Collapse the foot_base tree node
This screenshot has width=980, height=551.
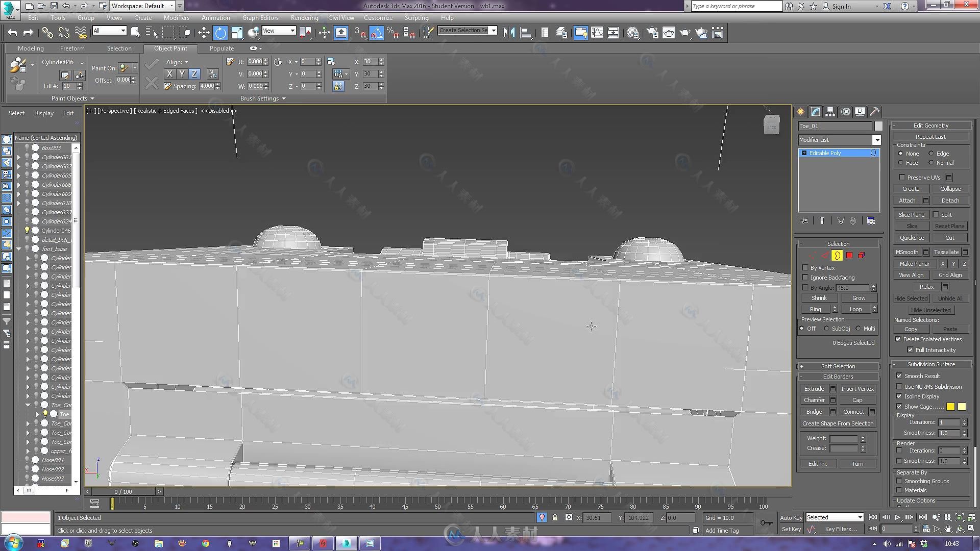(x=19, y=249)
